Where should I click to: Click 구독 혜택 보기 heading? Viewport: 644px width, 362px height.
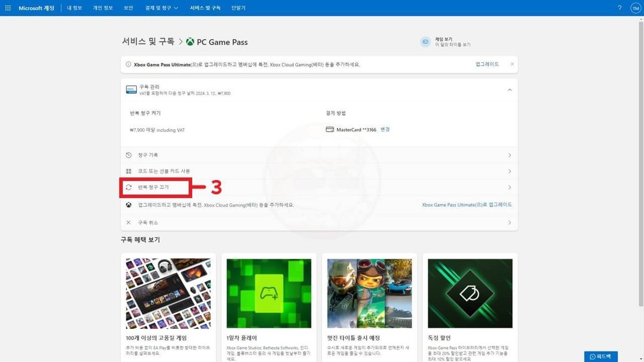click(x=140, y=240)
